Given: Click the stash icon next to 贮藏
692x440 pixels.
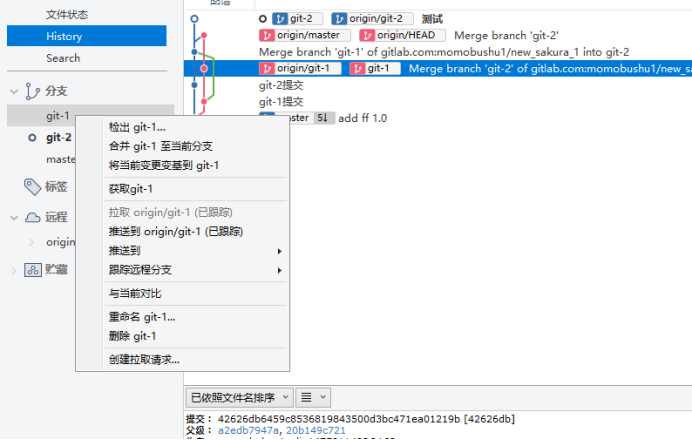Looking at the screenshot, I should pos(33,270).
